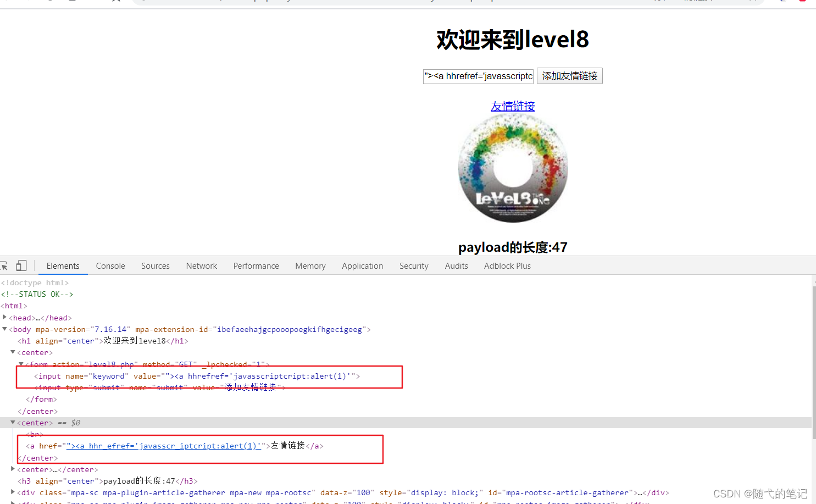Expand the collapsed center…/center node
816x504 pixels.
[12, 469]
